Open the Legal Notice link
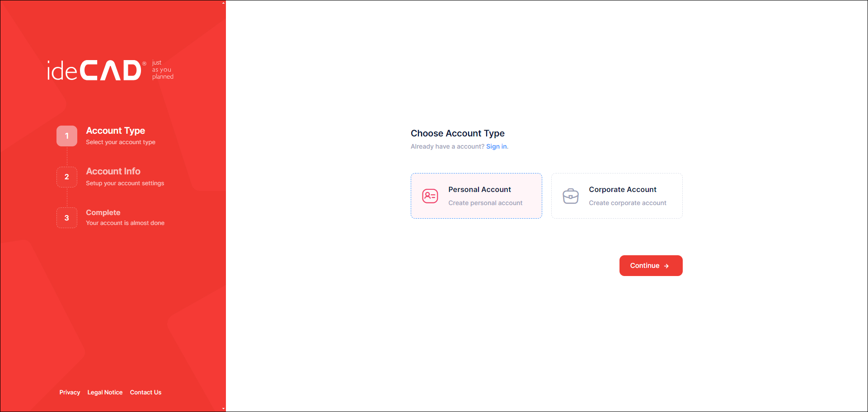 coord(105,393)
